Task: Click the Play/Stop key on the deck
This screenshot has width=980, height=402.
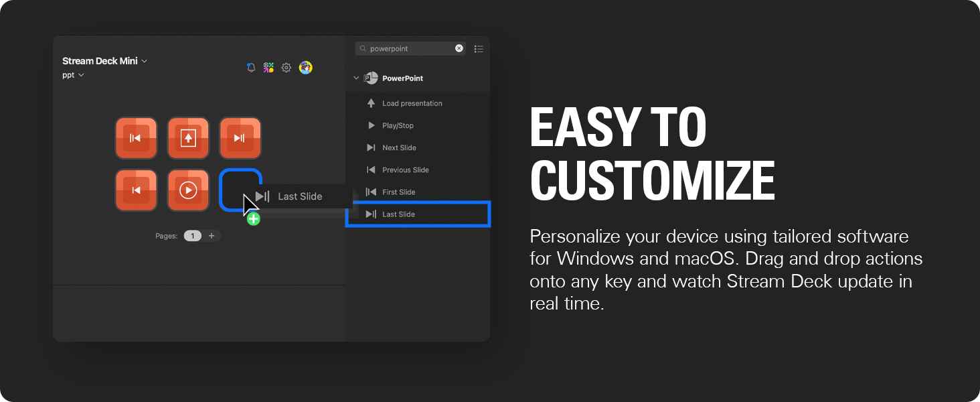Action: pos(188,190)
